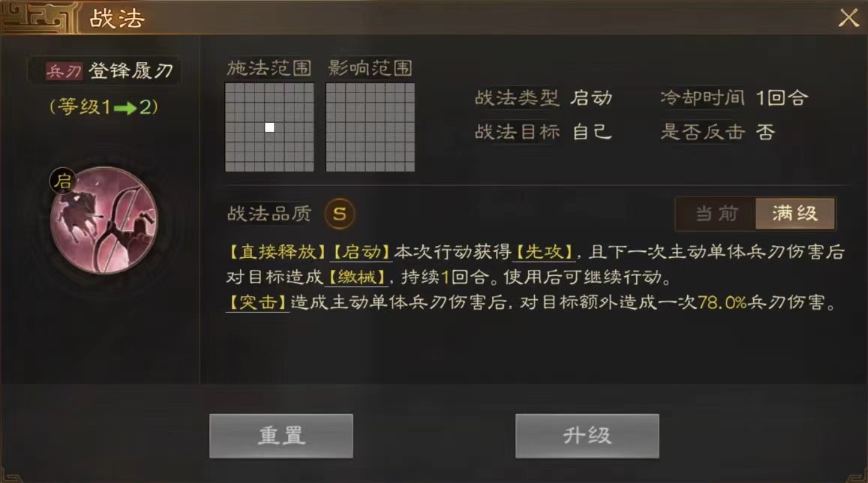The height and width of the screenshot is (483, 868).
Task: Open the 【突击】 keyword explanation
Action: (257, 303)
